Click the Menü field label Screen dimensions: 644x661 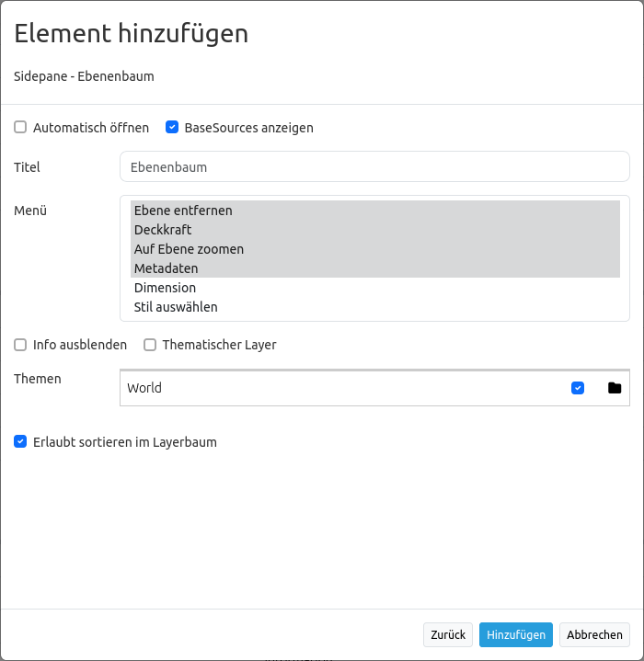pyautogui.click(x=30, y=211)
